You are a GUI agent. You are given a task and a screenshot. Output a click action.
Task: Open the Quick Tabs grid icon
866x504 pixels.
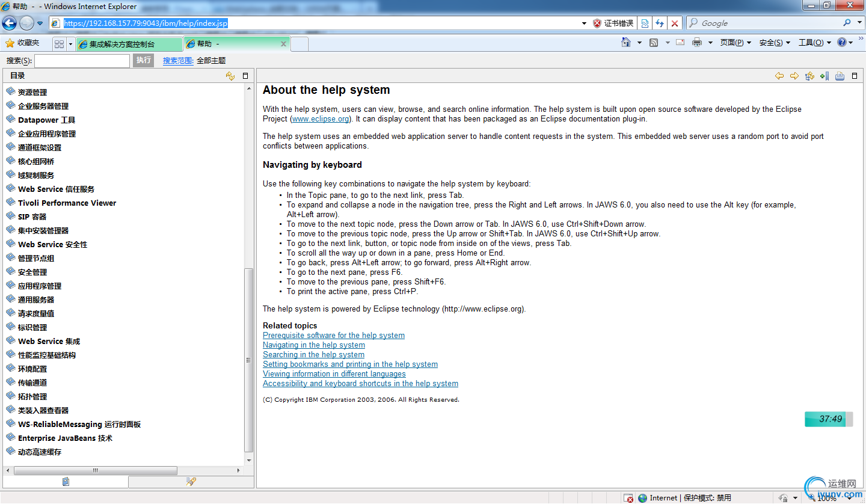point(59,44)
